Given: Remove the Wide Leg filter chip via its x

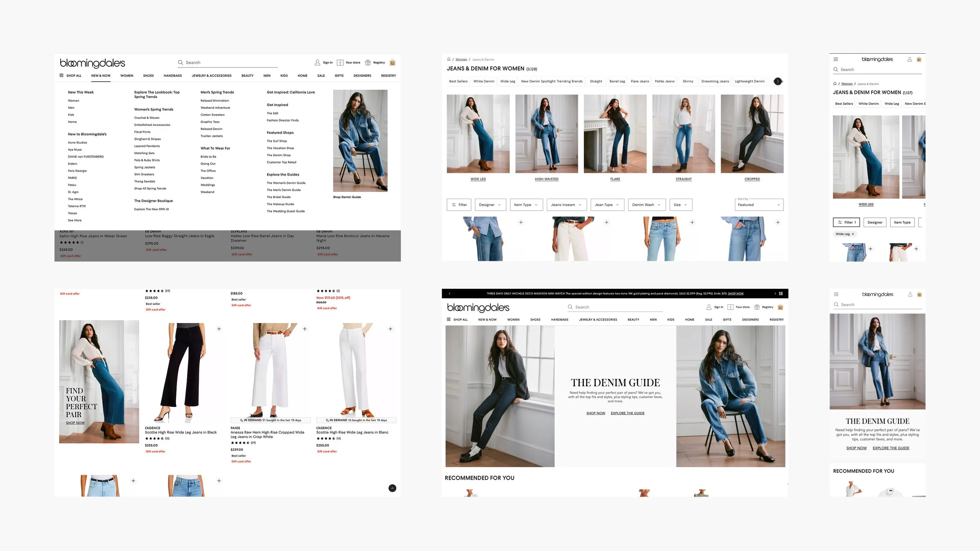Looking at the screenshot, I should click(853, 234).
